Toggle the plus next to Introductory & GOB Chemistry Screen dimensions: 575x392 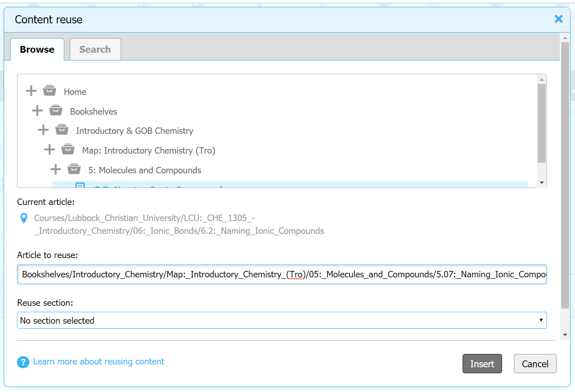(43, 130)
